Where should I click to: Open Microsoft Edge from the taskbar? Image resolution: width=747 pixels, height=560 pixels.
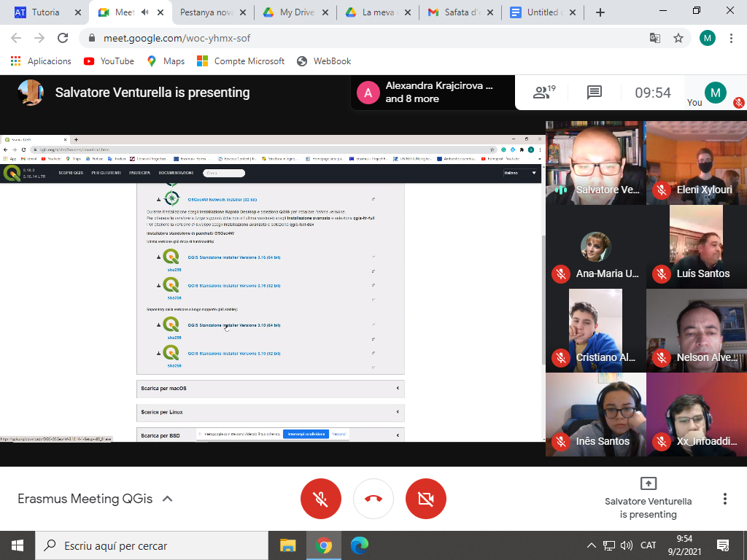pyautogui.click(x=359, y=545)
